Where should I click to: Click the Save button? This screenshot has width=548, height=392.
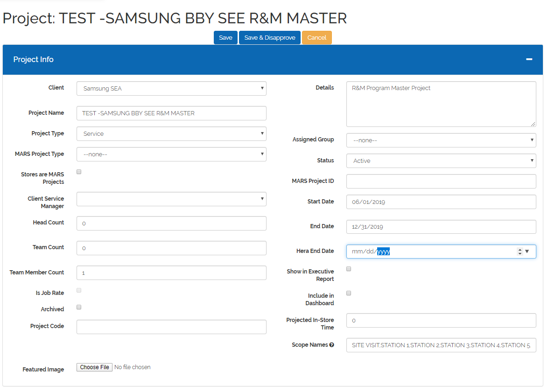click(225, 37)
